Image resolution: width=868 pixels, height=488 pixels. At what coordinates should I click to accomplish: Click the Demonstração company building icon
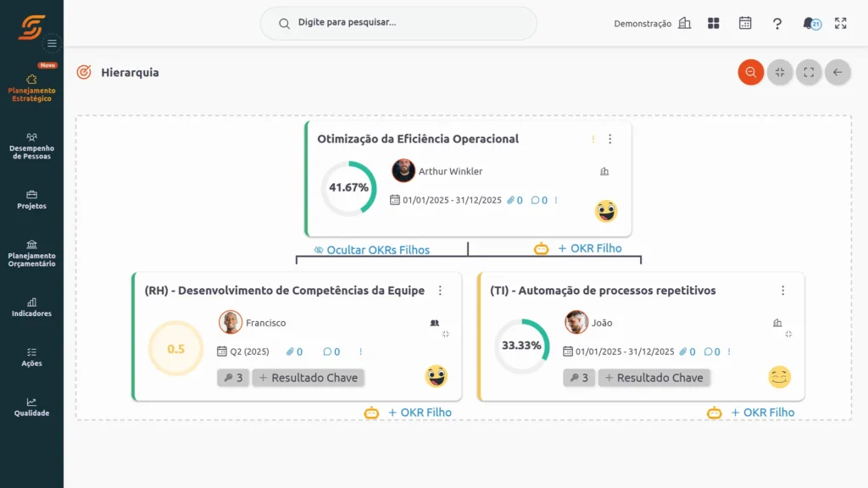685,23
